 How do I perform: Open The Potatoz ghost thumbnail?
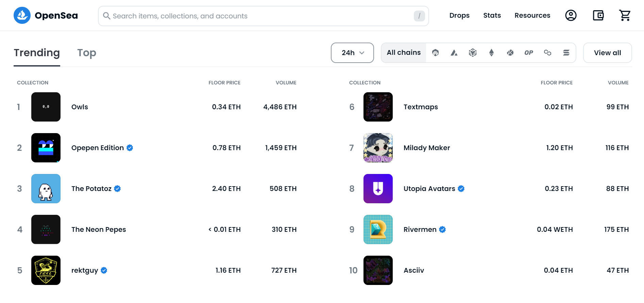pyautogui.click(x=46, y=189)
